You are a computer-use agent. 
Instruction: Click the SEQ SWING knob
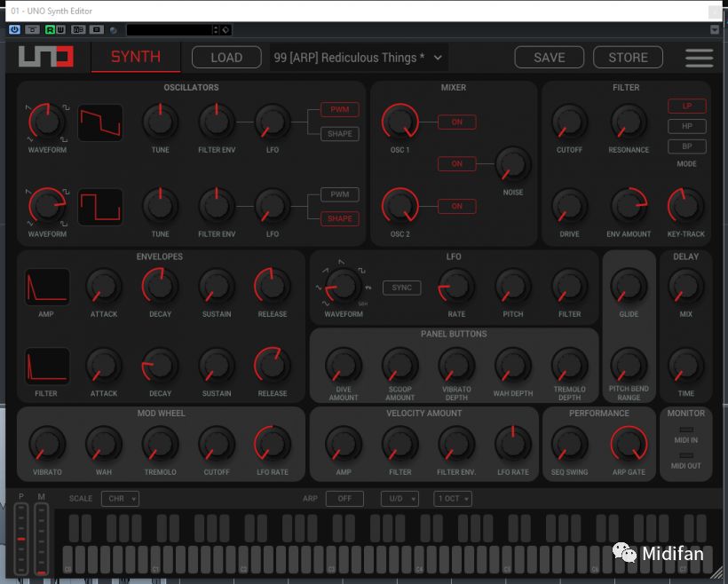point(569,445)
